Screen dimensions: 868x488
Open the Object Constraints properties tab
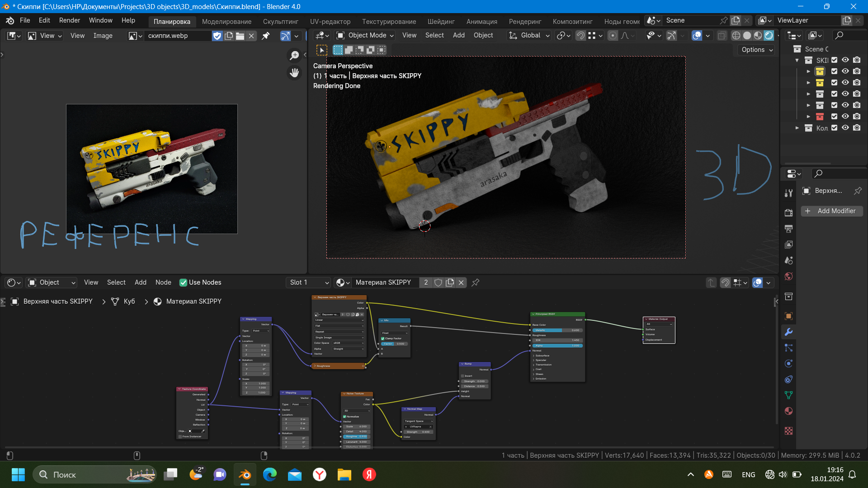click(789, 379)
